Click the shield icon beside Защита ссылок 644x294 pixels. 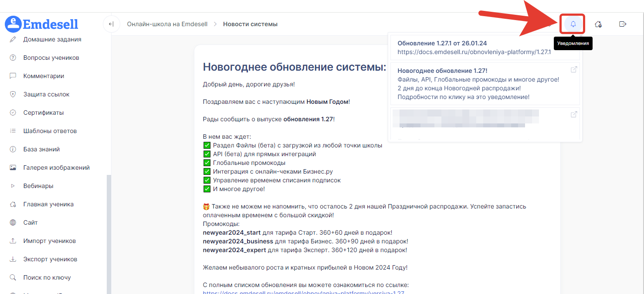coord(13,94)
